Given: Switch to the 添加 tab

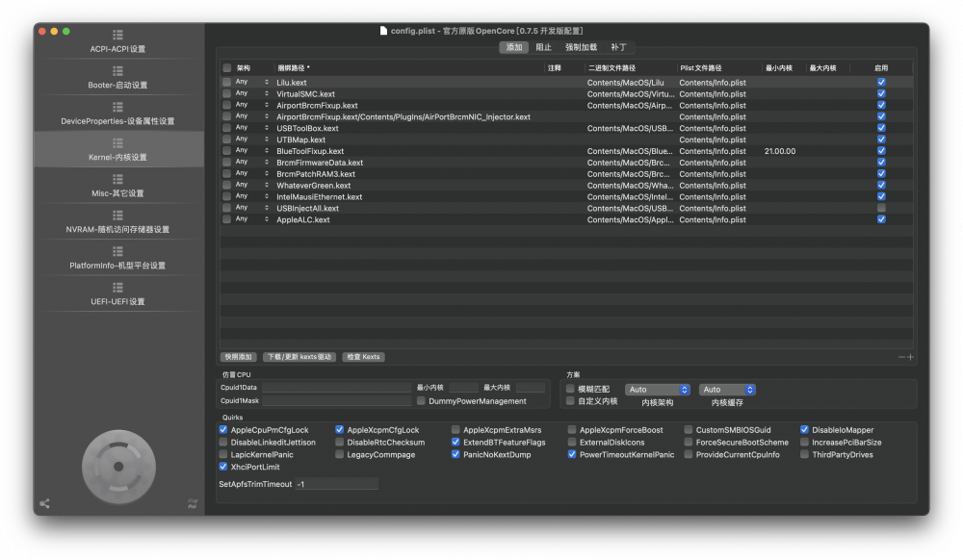Looking at the screenshot, I should click(x=514, y=47).
